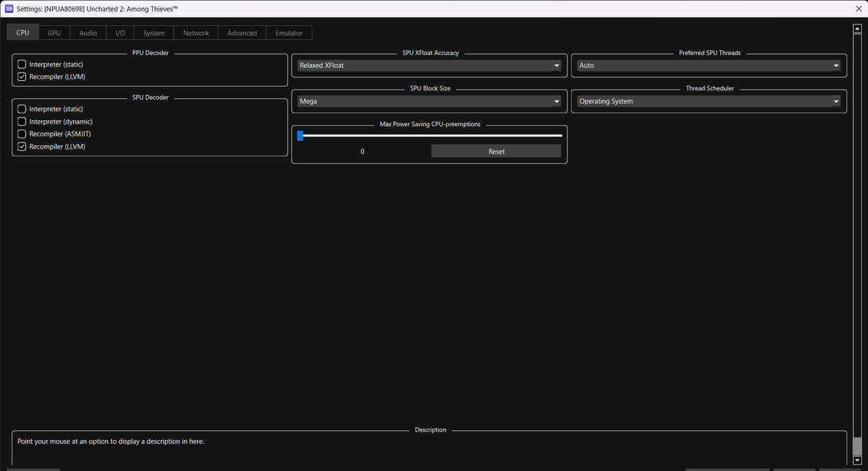Reset the CPU-preemptions value

[496, 151]
